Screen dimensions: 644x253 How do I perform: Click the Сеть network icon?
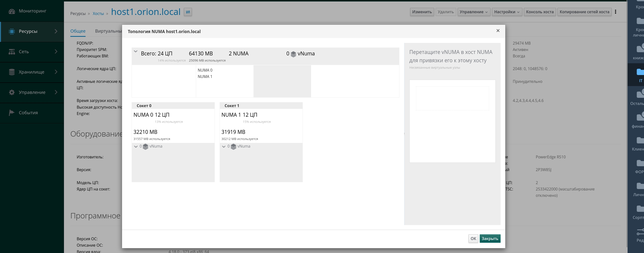coord(12,51)
